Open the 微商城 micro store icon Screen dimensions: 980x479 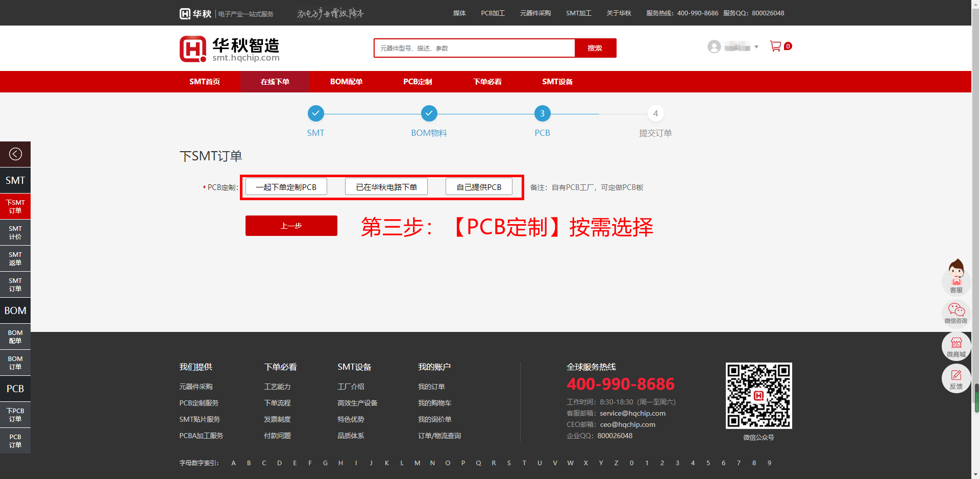[x=956, y=346]
